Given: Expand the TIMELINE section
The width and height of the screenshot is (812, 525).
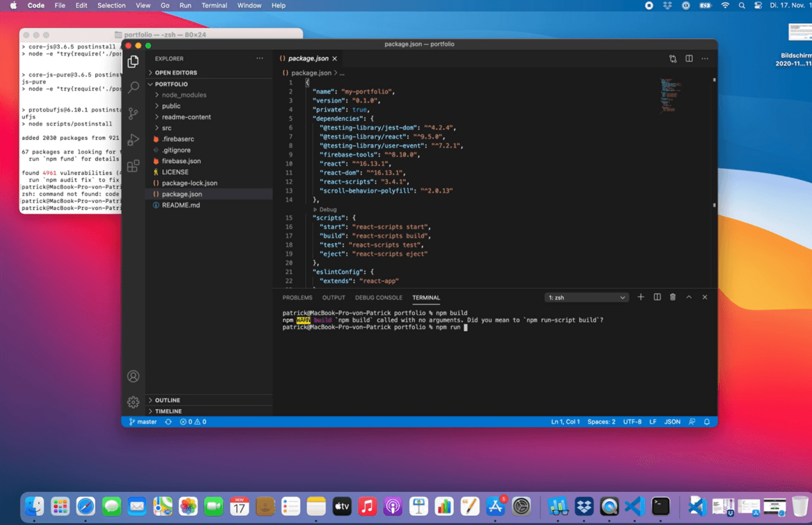Looking at the screenshot, I should coord(168,412).
